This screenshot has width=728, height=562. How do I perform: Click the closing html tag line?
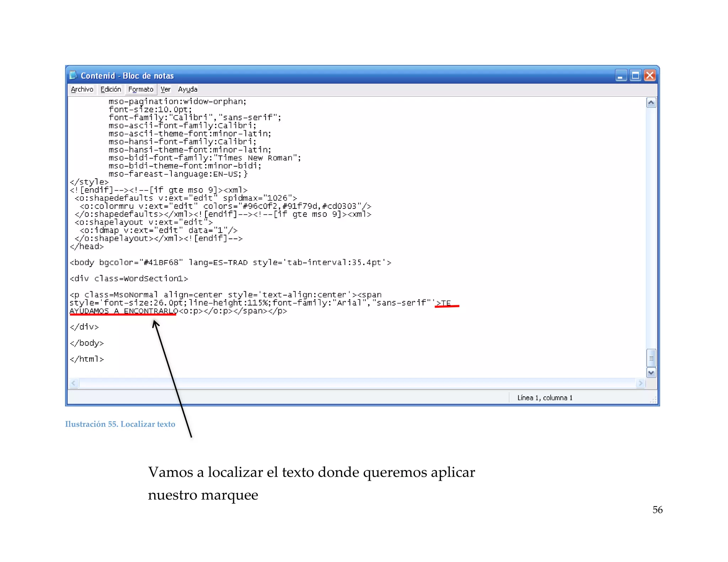pyautogui.click(x=87, y=359)
